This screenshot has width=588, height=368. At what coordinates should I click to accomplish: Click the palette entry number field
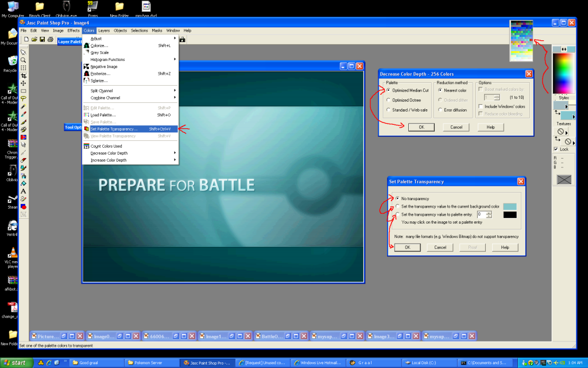482,214
